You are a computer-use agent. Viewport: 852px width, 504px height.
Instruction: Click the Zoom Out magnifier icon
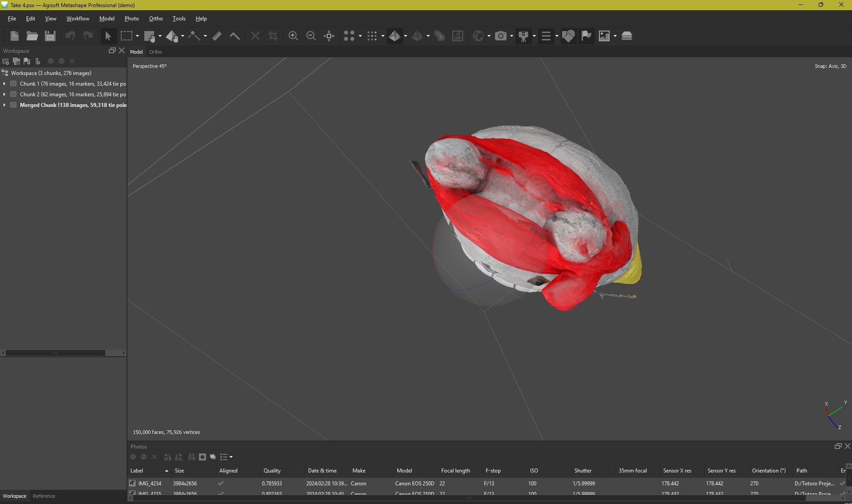(x=311, y=36)
